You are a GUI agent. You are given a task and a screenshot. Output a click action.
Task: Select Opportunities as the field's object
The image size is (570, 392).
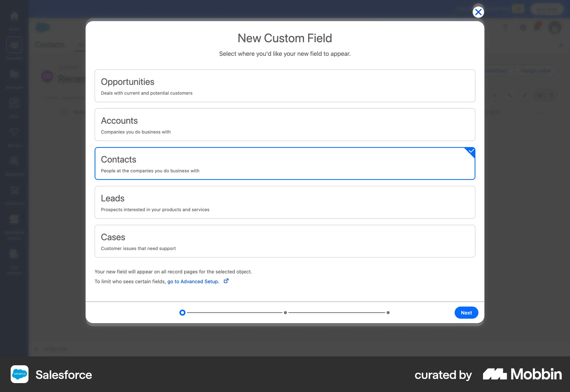(x=285, y=86)
